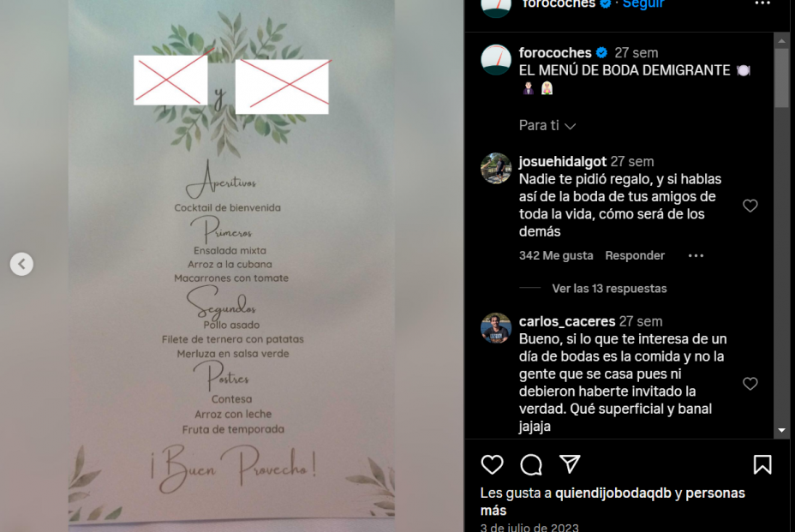The height and width of the screenshot is (532, 795).
Task: Open more options for josuehidalgot's comment
Action: coord(696,255)
